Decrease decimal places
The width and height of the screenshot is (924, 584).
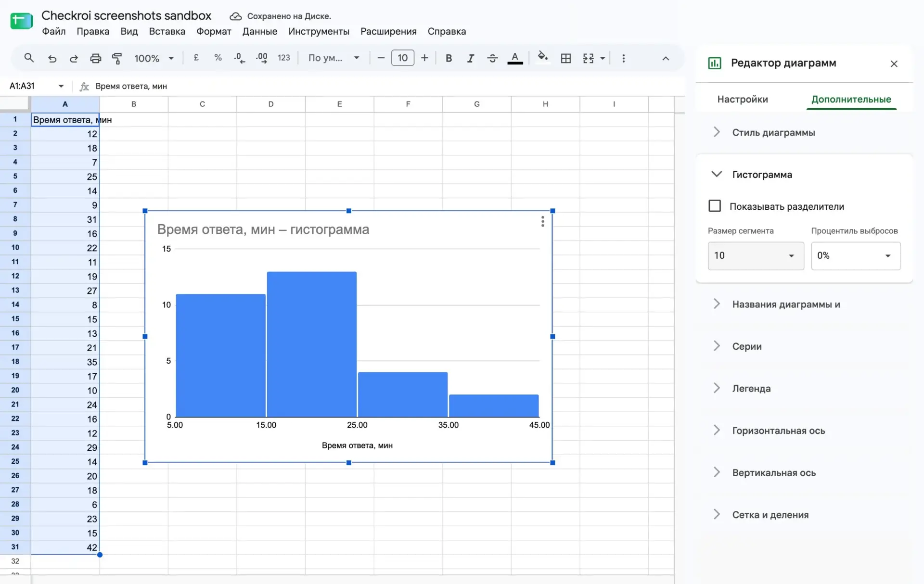(x=239, y=58)
